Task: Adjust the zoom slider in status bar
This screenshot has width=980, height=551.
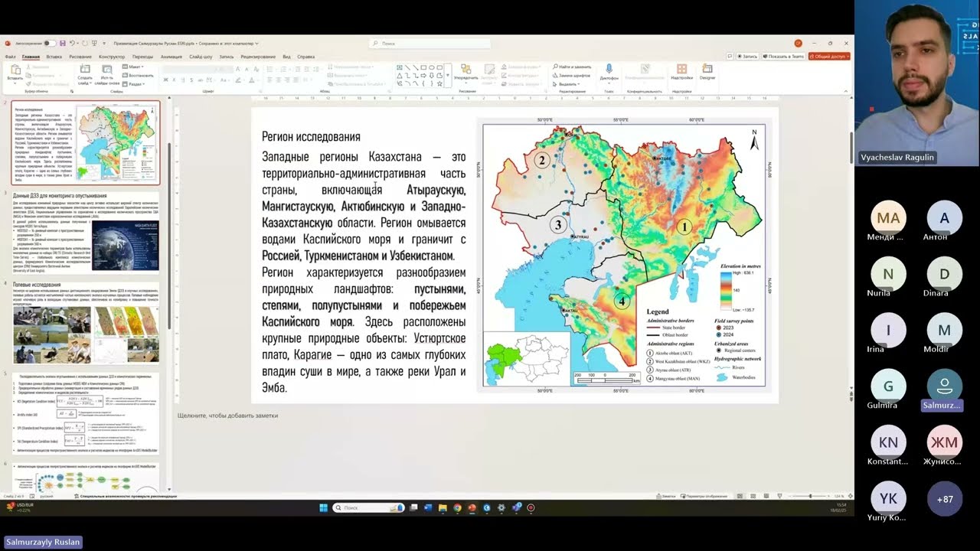Action: point(811,496)
